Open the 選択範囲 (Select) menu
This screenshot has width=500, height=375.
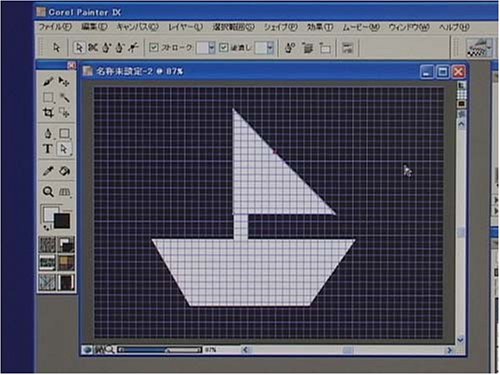coord(234,27)
